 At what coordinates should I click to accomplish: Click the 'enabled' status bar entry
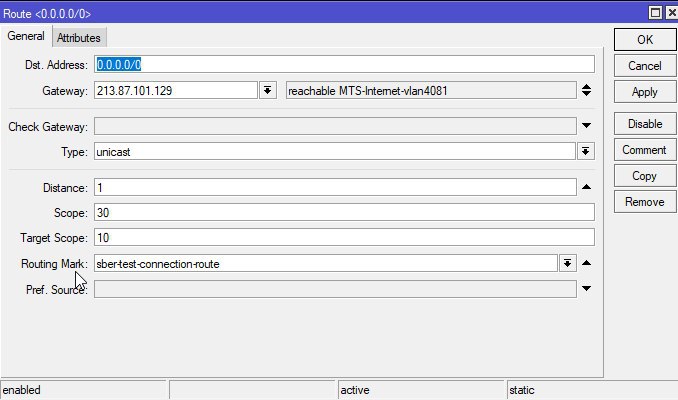coord(83,390)
